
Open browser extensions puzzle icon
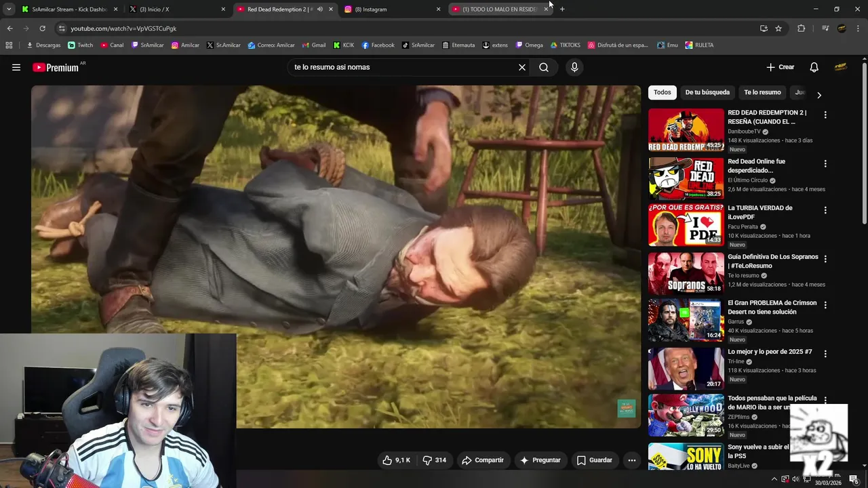coord(801,28)
